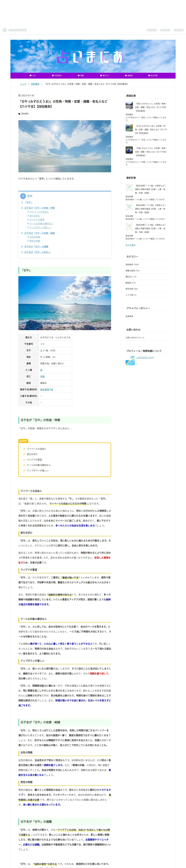The image size is (186, 868).
Task: Jump to 女性の特徴 contents link
Action: point(35,237)
